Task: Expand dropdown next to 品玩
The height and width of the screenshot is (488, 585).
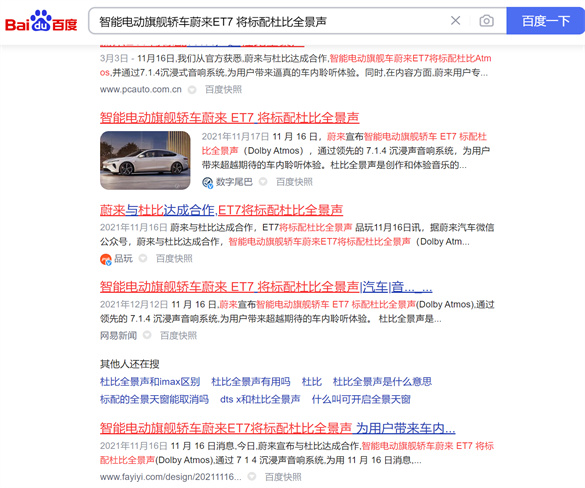Action: [x=143, y=258]
